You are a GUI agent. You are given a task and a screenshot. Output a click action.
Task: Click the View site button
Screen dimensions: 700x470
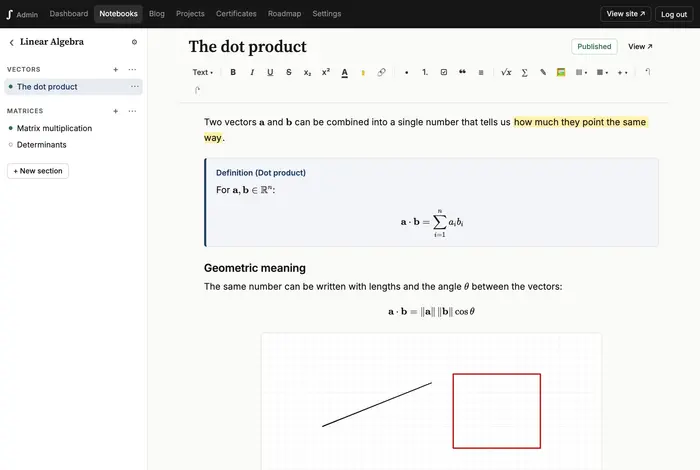coord(625,14)
